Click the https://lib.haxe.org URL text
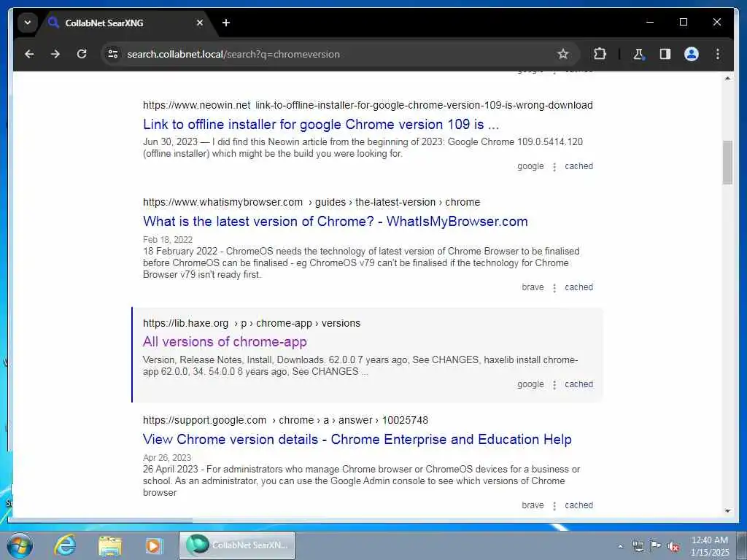 click(185, 323)
